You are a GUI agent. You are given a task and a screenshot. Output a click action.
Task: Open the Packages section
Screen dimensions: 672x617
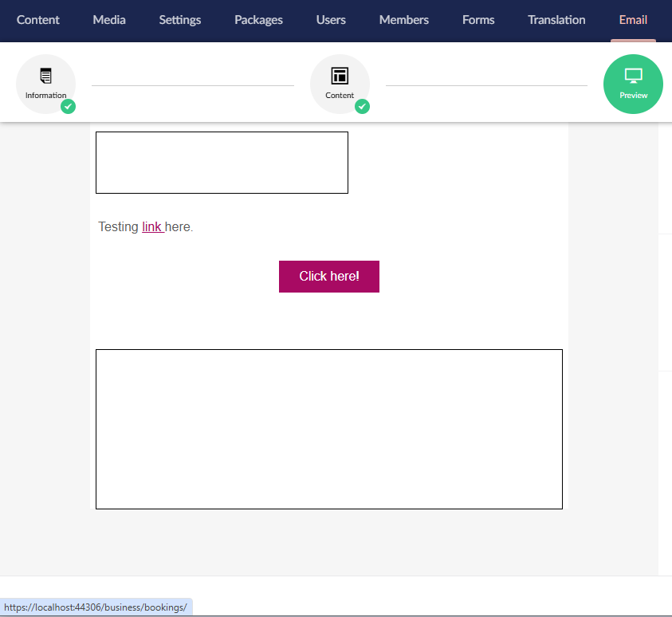point(258,20)
